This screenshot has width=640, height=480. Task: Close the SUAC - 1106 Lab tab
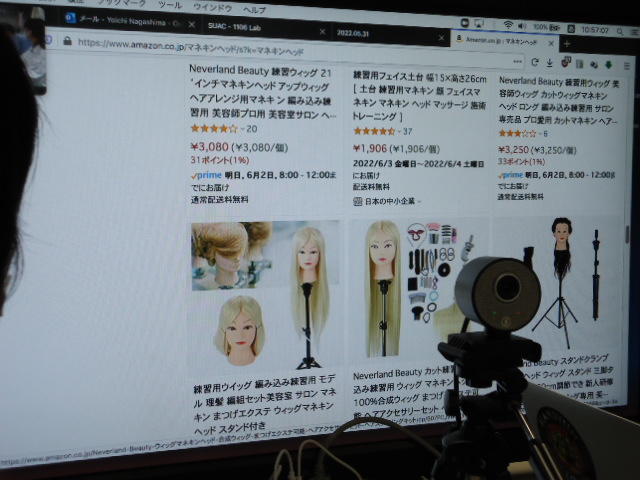[322, 31]
